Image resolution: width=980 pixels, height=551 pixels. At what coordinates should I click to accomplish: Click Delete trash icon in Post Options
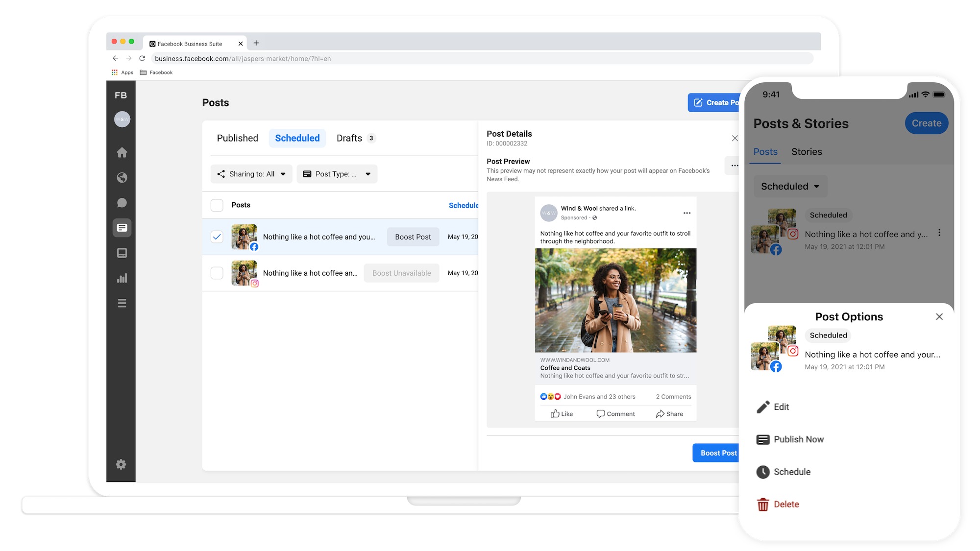(763, 504)
